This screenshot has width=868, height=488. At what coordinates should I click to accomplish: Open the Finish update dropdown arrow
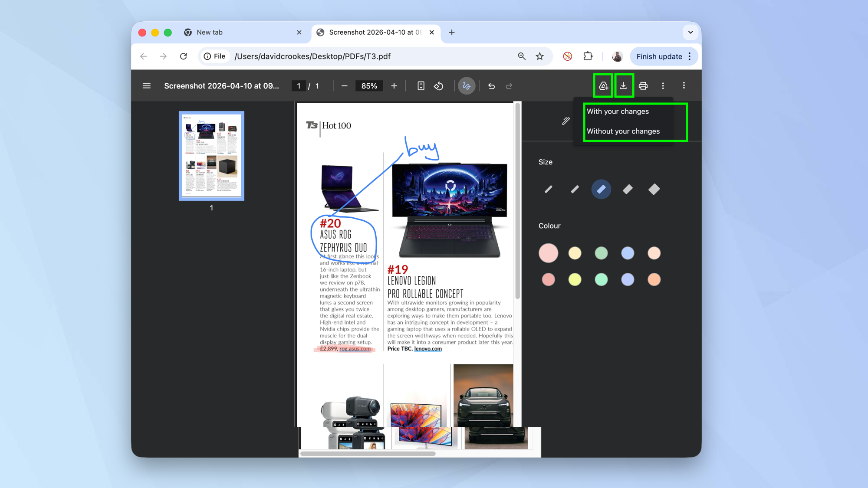click(690, 56)
